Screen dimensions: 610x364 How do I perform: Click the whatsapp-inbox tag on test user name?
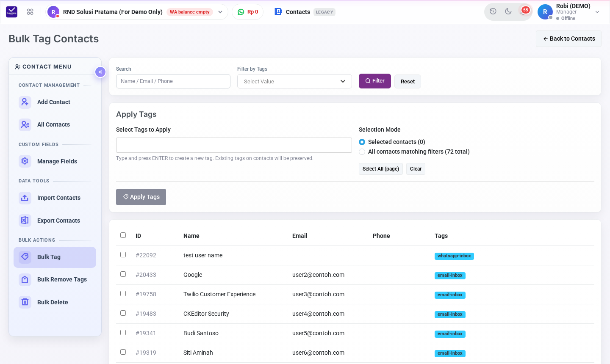click(x=454, y=256)
